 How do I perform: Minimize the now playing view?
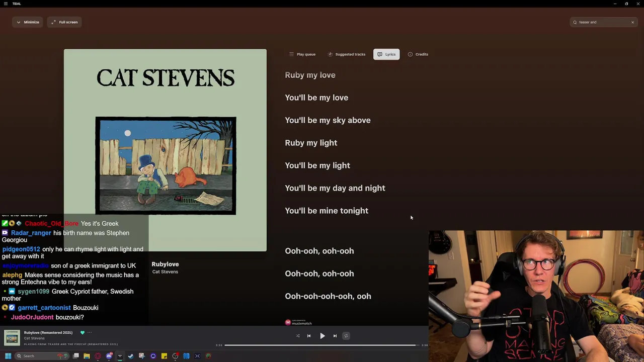pyautogui.click(x=28, y=22)
